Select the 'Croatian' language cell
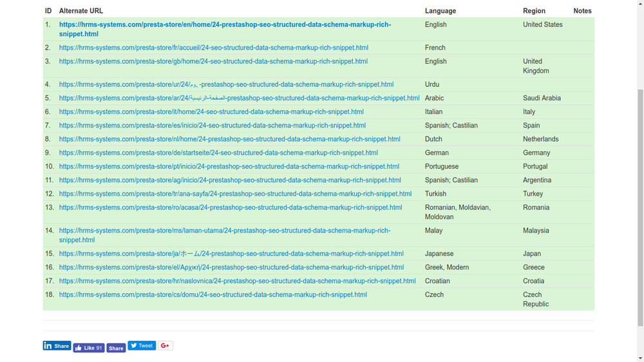Image resolution: width=644 pixels, height=362 pixels. point(437,281)
